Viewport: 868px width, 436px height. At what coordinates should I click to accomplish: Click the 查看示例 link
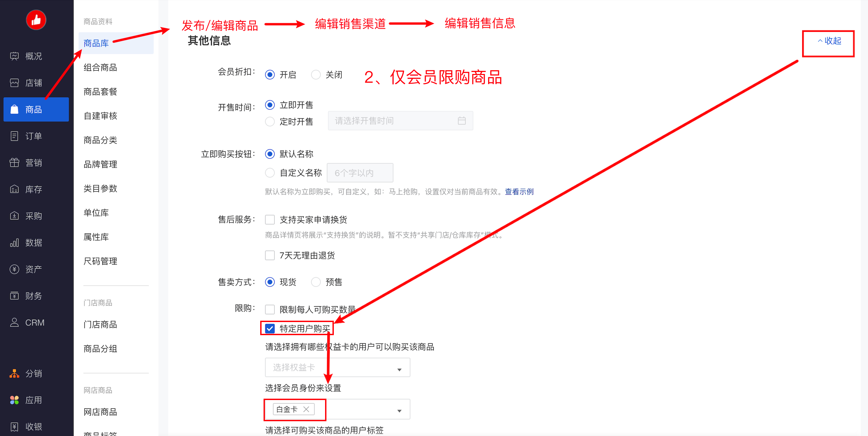[x=519, y=191]
